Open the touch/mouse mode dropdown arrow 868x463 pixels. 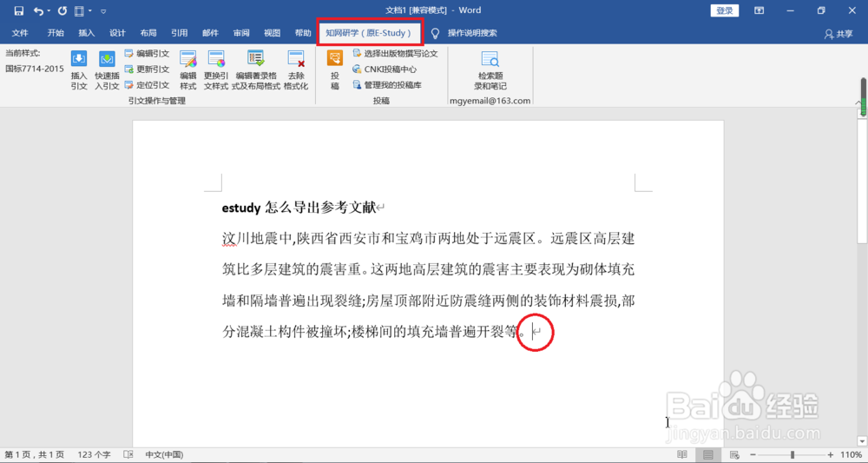click(x=89, y=10)
